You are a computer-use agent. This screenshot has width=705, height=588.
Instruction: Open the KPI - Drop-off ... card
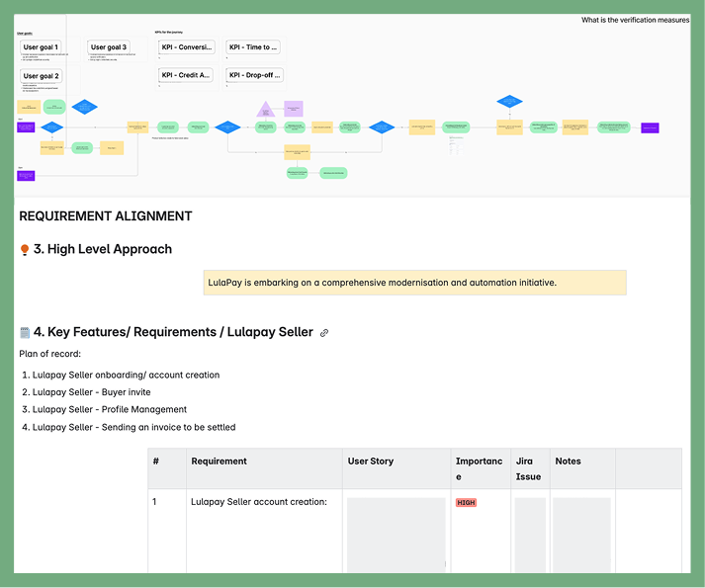pos(255,75)
